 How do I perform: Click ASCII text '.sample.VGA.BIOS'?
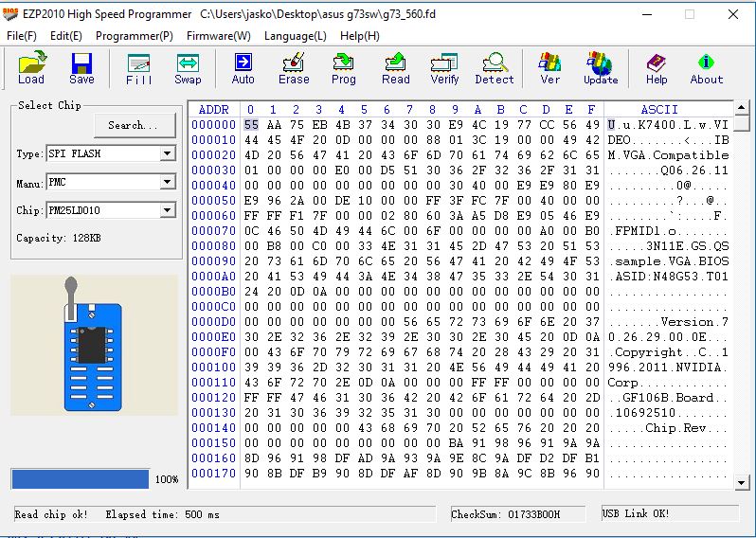668,261
